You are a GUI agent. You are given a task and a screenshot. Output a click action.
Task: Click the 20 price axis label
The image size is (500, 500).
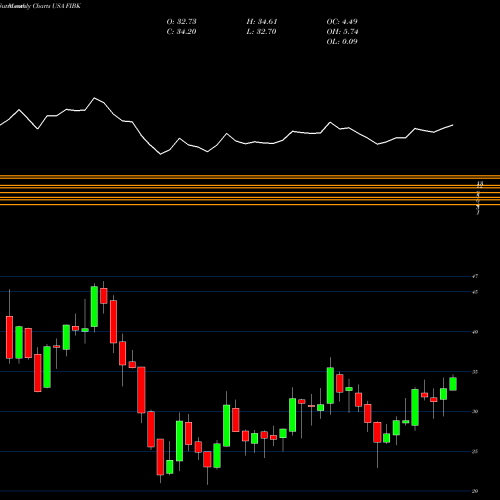click(x=475, y=491)
